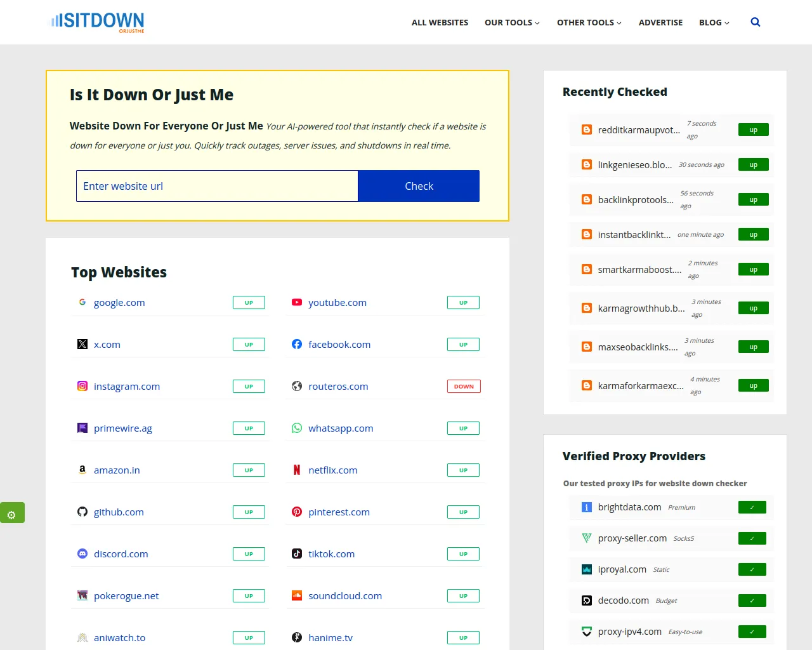Click the Instagram icon beside instagram.com
812x650 pixels.
click(82, 386)
